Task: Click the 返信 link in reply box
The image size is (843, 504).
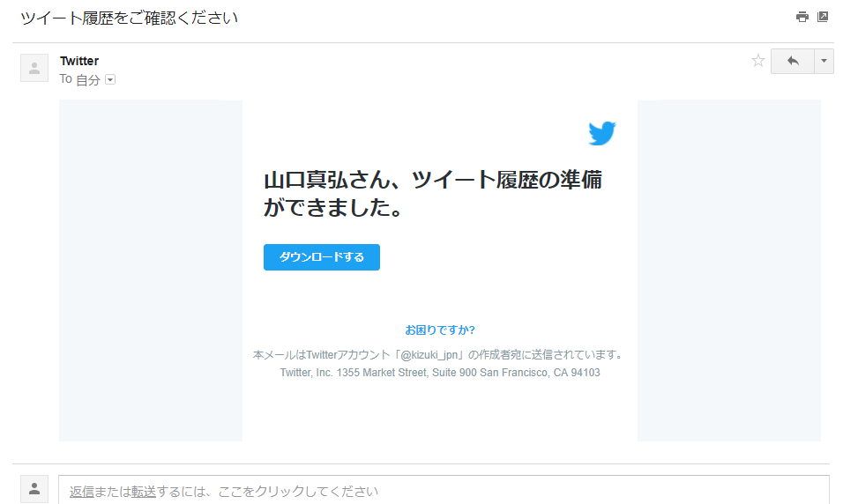Action: 82,492
